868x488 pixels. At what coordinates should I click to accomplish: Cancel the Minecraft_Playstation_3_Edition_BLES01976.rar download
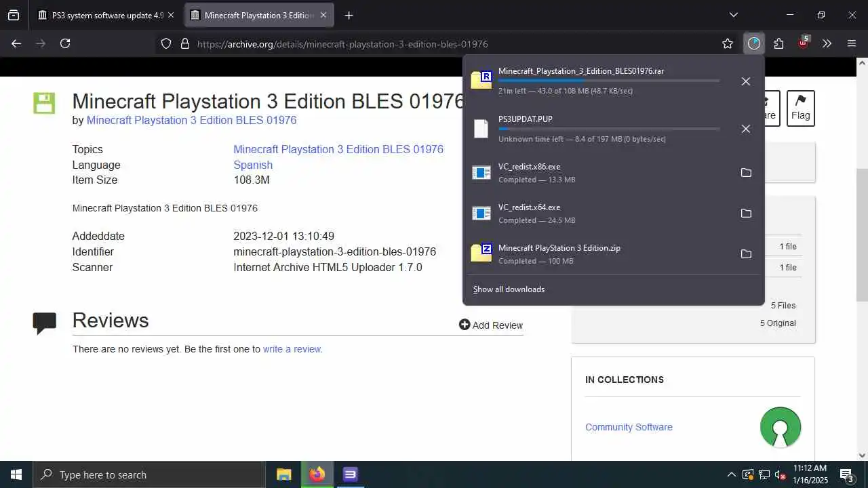click(745, 81)
